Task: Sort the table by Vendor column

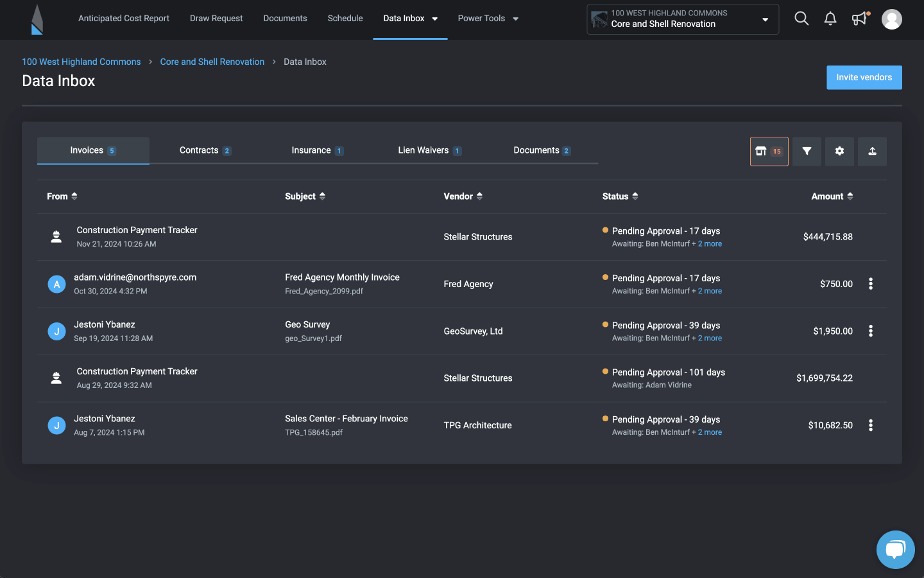Action: pos(463,197)
